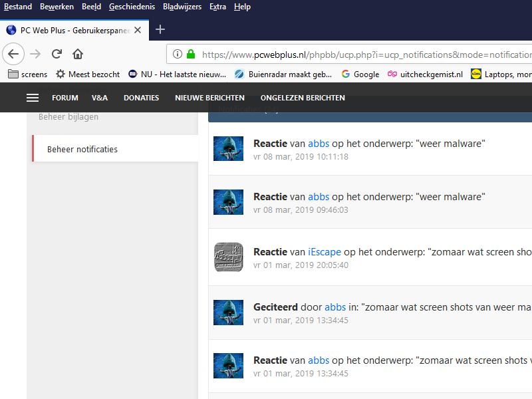Click username abbs in the last 13:34:45 Reactie notification
This screenshot has width=532, height=399.
(x=319, y=360)
